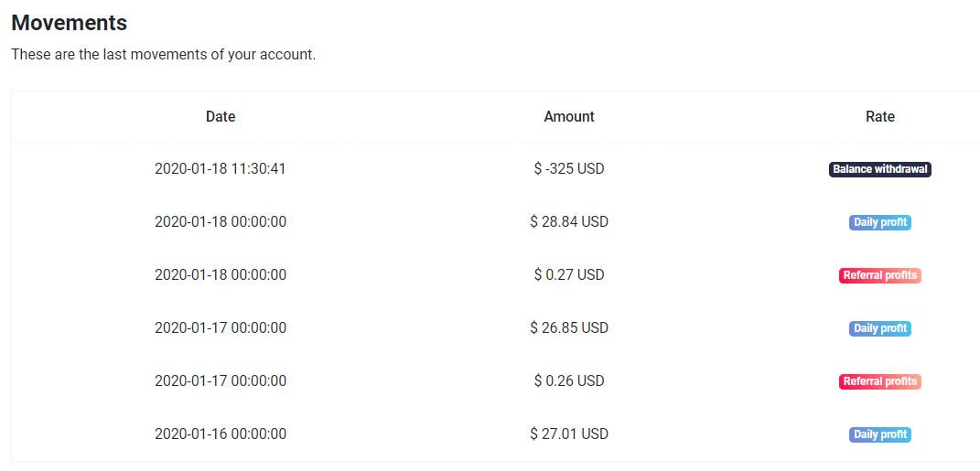The image size is (980, 471).
Task: Click the Rate column header
Action: point(880,116)
